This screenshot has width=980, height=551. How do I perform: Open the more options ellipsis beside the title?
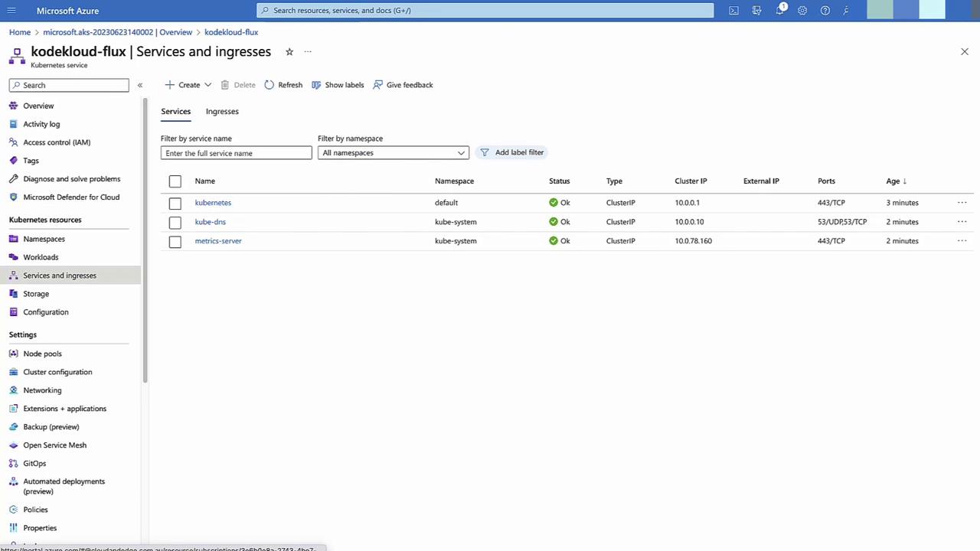click(308, 52)
